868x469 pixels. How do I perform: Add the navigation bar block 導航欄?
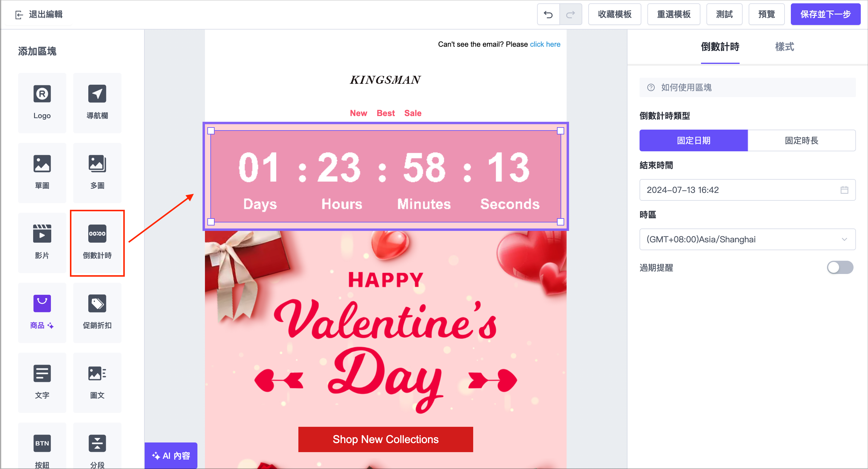pos(97,102)
